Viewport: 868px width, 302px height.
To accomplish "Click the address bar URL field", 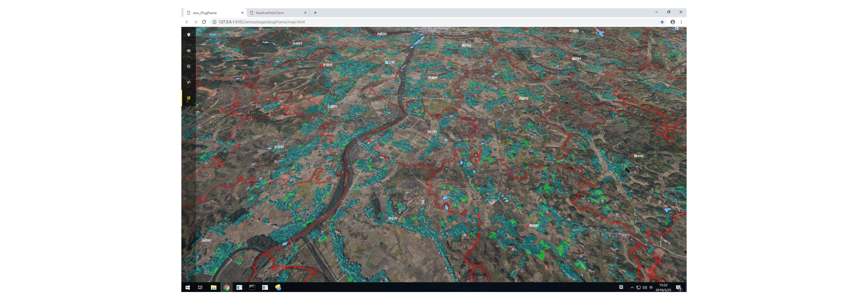I will tap(438, 22).
